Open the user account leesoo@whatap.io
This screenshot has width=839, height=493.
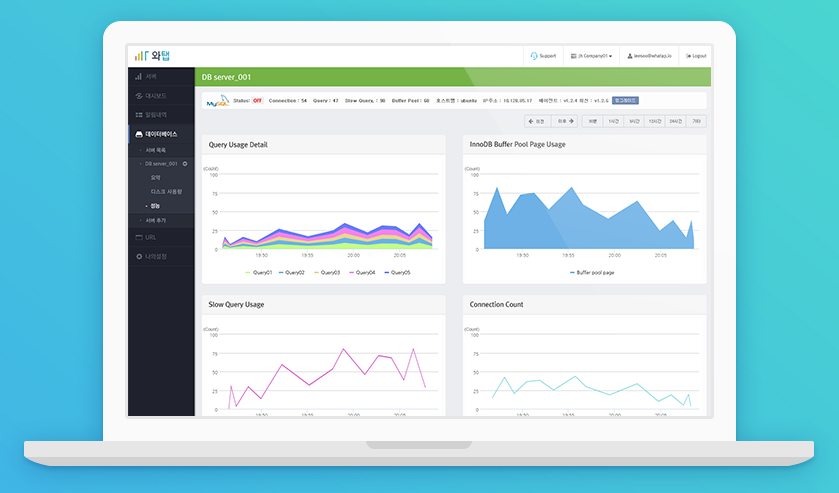(649, 56)
